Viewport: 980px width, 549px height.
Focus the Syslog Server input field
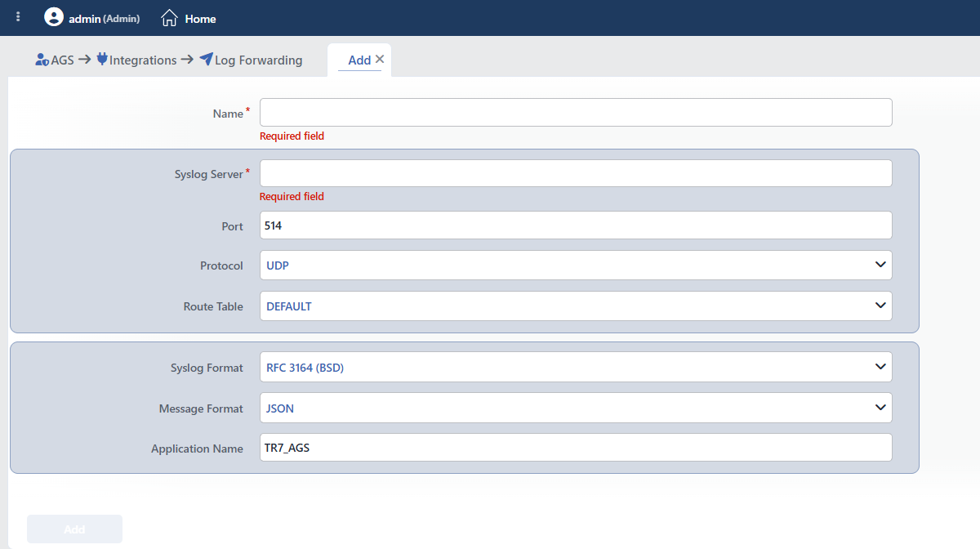coord(576,173)
